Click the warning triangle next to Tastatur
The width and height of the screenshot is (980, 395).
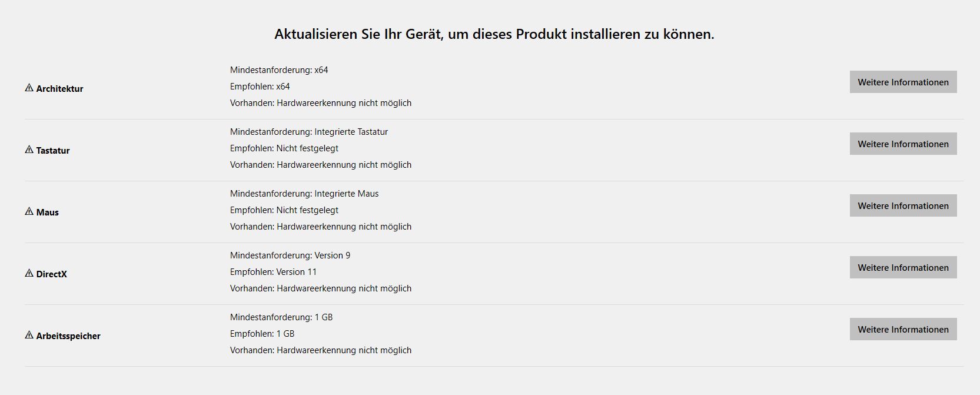point(29,150)
